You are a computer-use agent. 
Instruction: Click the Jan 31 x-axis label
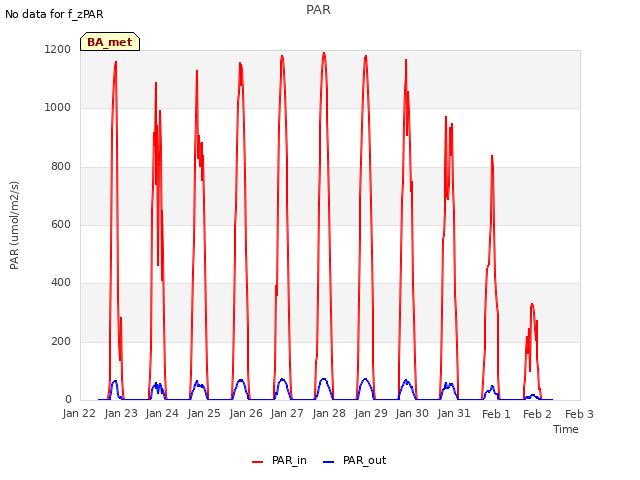pos(454,413)
